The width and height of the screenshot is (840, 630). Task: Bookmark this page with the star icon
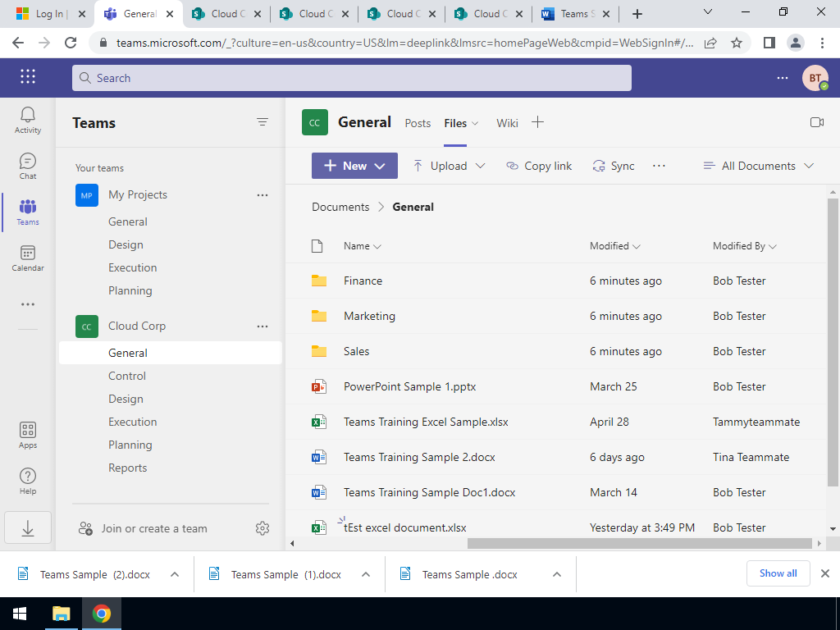[x=737, y=43]
